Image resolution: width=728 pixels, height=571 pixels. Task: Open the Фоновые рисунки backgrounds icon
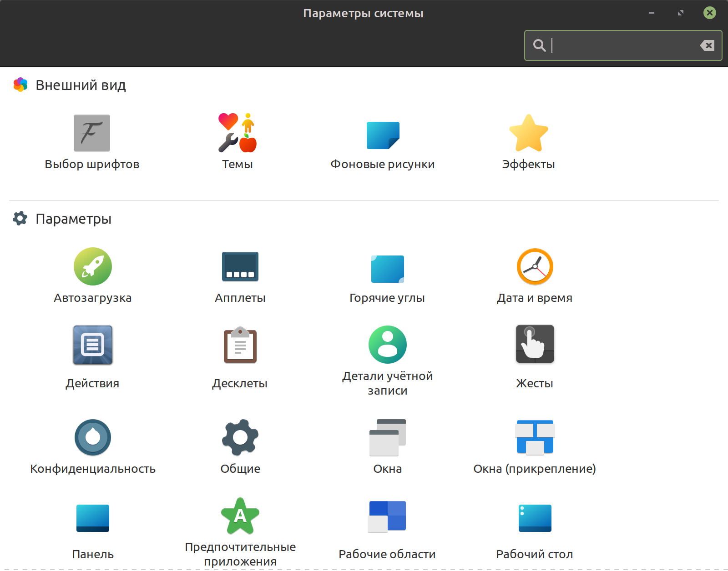point(383,135)
